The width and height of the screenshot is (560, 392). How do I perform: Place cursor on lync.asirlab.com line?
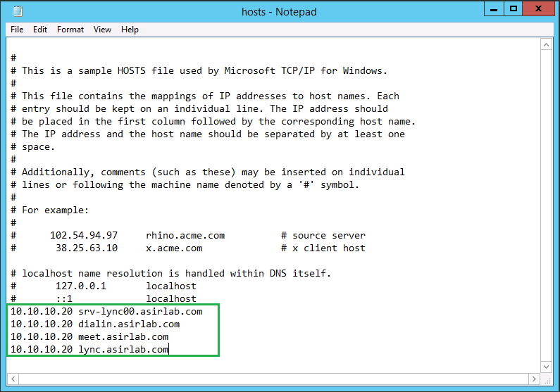tap(89, 350)
